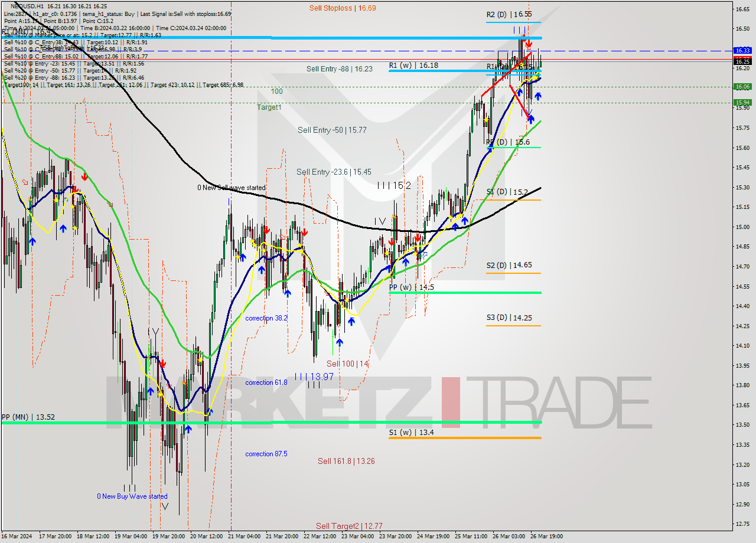The width and height of the screenshot is (756, 543).
Task: Click the green 16.06 price tag
Action: point(742,87)
